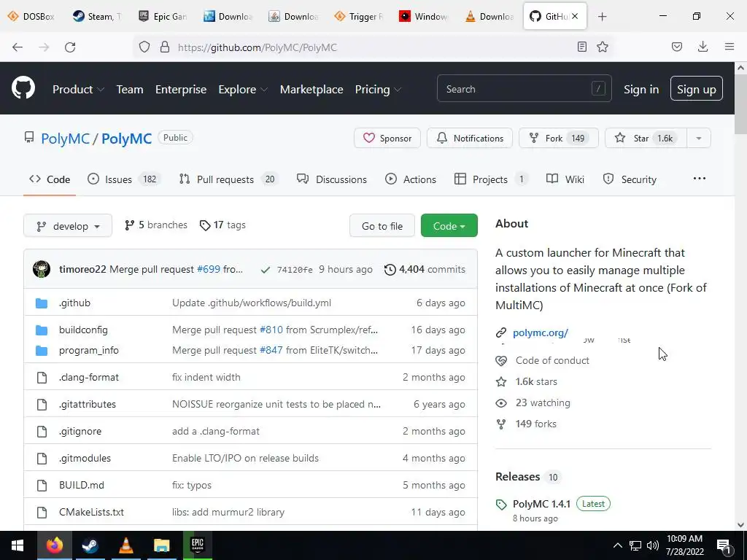The width and height of the screenshot is (747, 560).
Task: Click Go to file button
Action: (382, 226)
